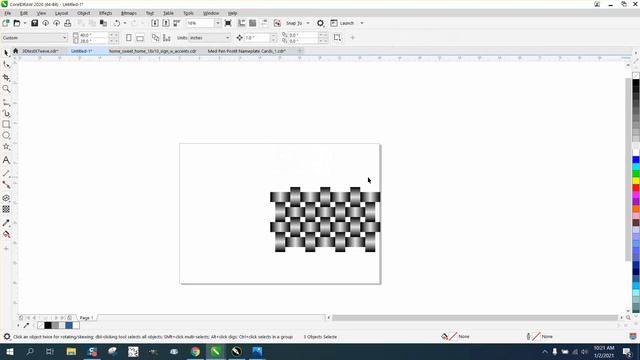640x360 pixels.
Task: Select the Transparency checkerboard tool
Action: [x=6, y=209]
